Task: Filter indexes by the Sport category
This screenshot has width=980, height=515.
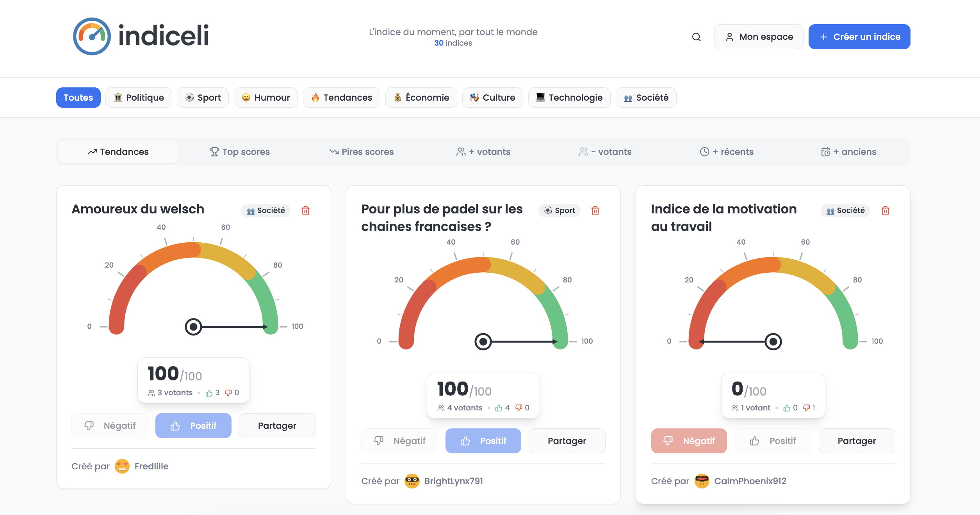Action: click(x=203, y=98)
